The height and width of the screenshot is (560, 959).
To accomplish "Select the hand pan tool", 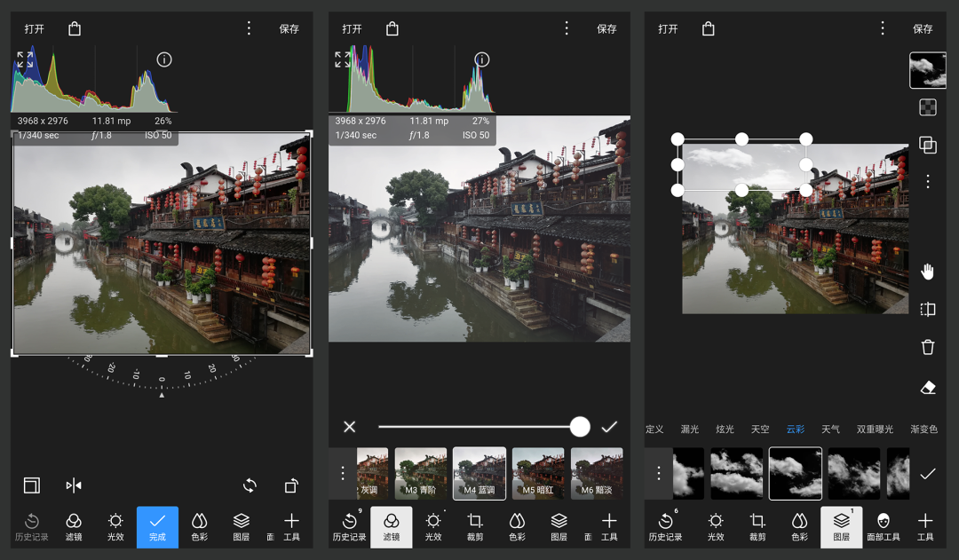I will 928,272.
